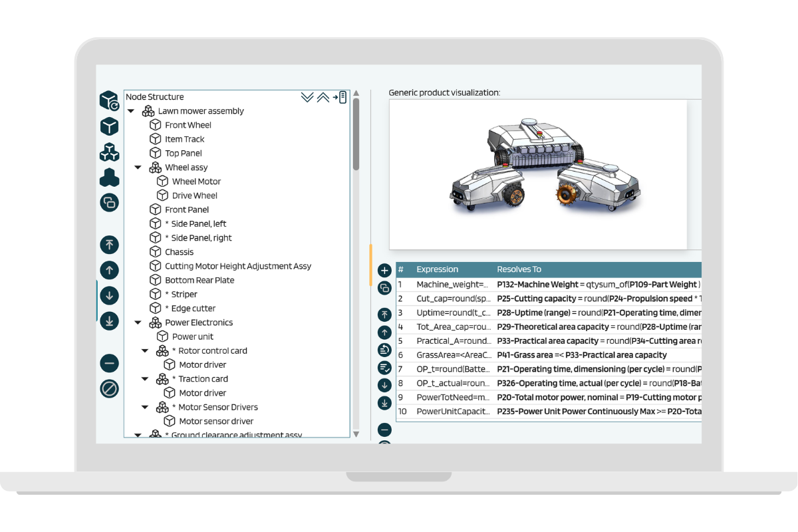
Task: Select the cube sync tool atop the left toolbar
Action: [109, 100]
